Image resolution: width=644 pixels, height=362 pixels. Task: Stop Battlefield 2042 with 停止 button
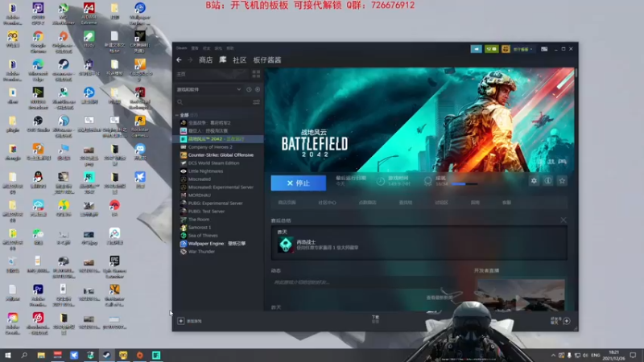(x=299, y=183)
